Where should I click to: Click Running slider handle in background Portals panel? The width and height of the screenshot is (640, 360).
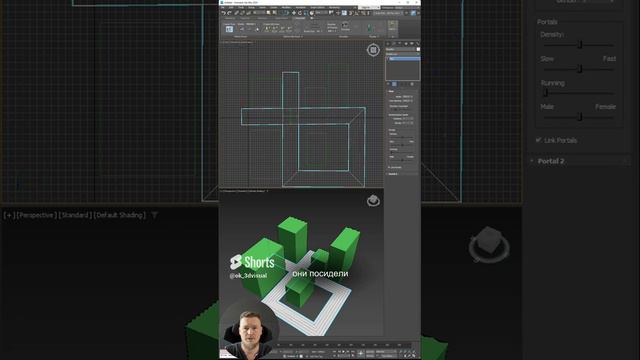tap(546, 93)
